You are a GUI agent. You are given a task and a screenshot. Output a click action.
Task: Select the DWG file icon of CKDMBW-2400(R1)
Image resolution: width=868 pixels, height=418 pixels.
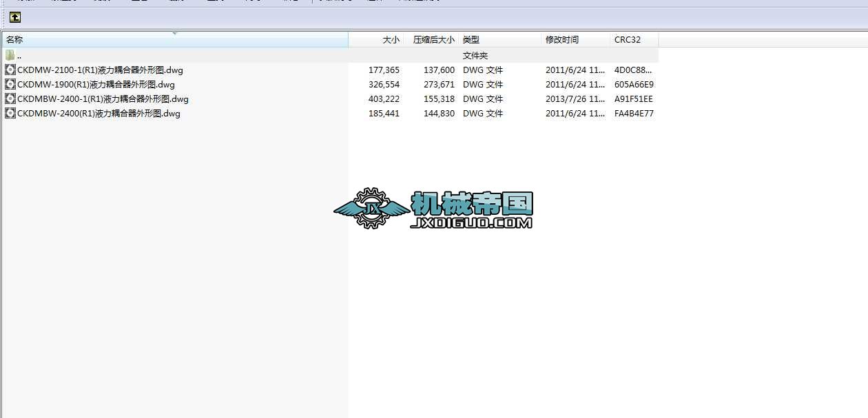tap(10, 113)
